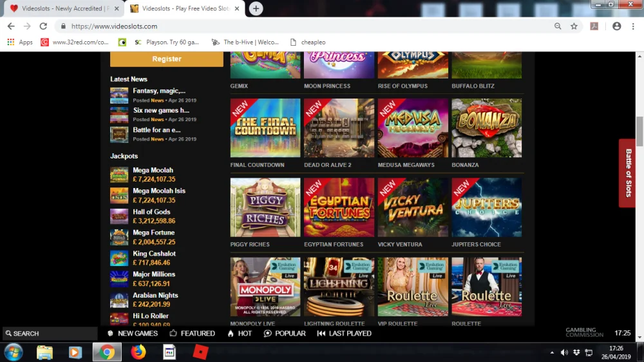This screenshot has width=644, height=362.
Task: Open the Dead or Alive 2 tile
Action: click(339, 128)
